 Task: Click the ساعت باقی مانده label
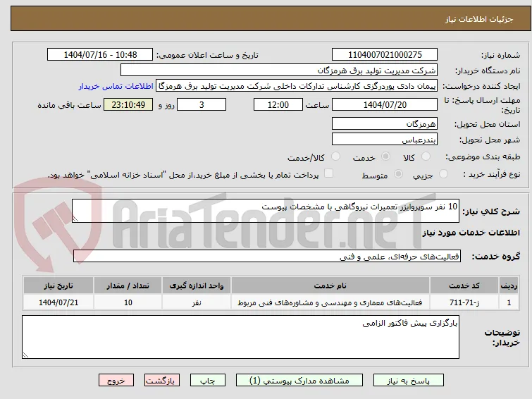(69, 105)
